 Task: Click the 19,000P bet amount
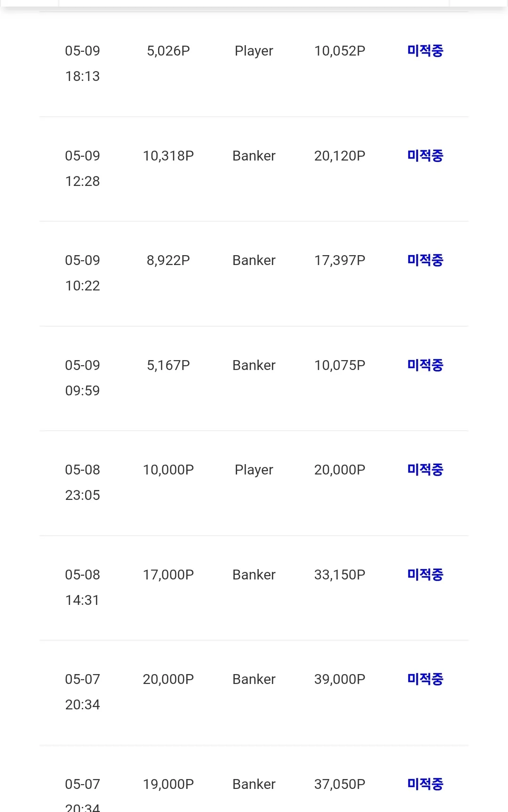pos(168,784)
